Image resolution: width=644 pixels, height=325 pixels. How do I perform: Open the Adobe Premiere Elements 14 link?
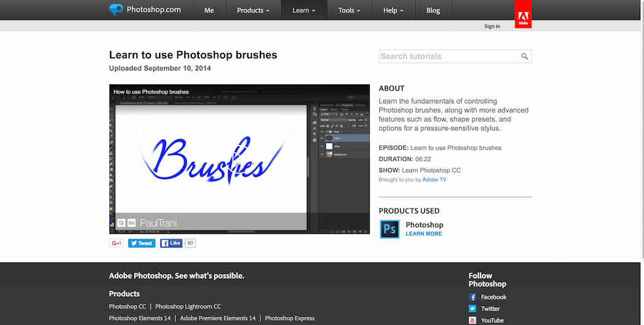coord(218,318)
